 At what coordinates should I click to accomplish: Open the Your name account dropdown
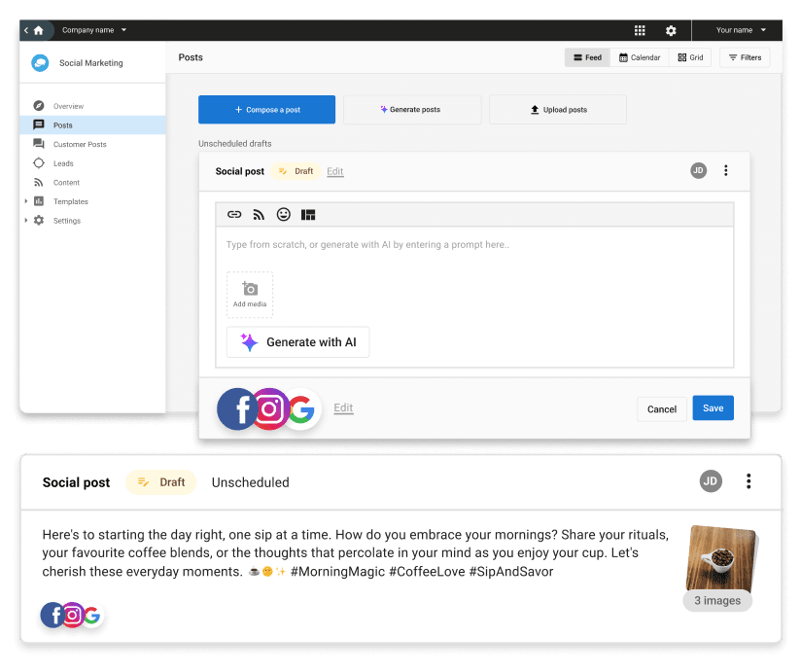click(741, 30)
